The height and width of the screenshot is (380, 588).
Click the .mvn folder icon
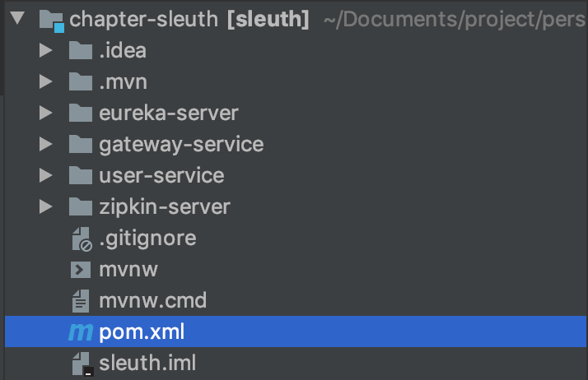tap(81, 81)
